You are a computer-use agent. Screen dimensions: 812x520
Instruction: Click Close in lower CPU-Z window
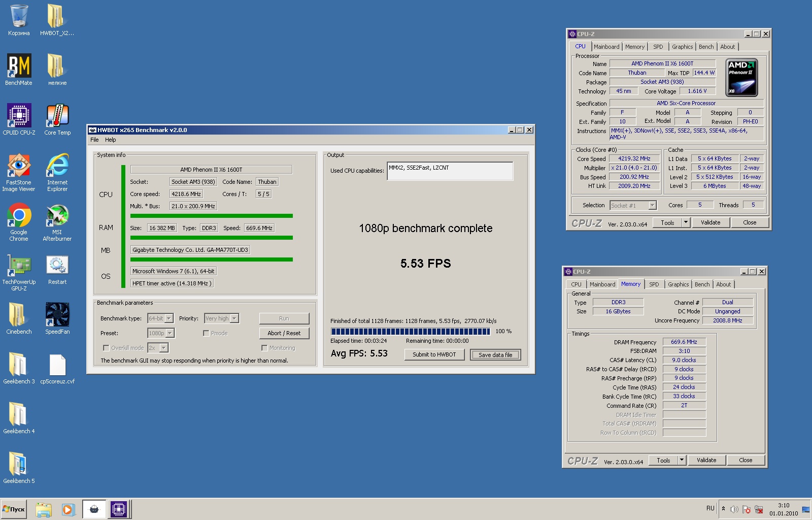pos(746,460)
